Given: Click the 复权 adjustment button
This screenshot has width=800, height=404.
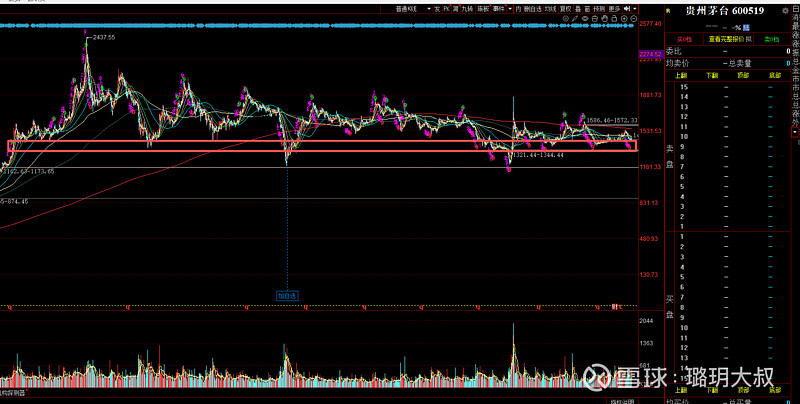Looking at the screenshot, I should [x=565, y=9].
